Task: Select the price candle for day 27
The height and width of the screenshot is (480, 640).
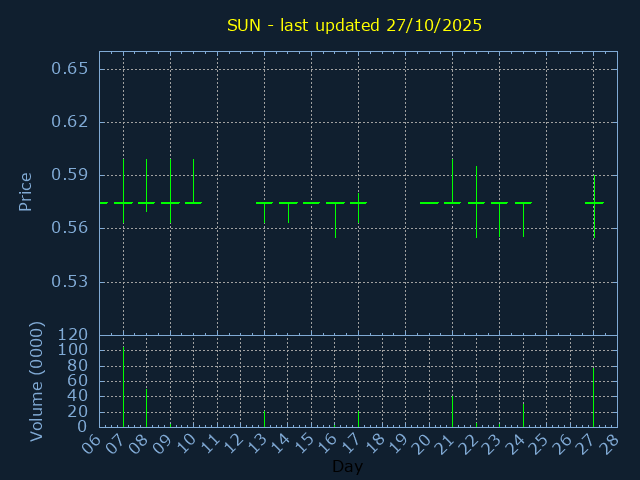Action: click(x=594, y=203)
